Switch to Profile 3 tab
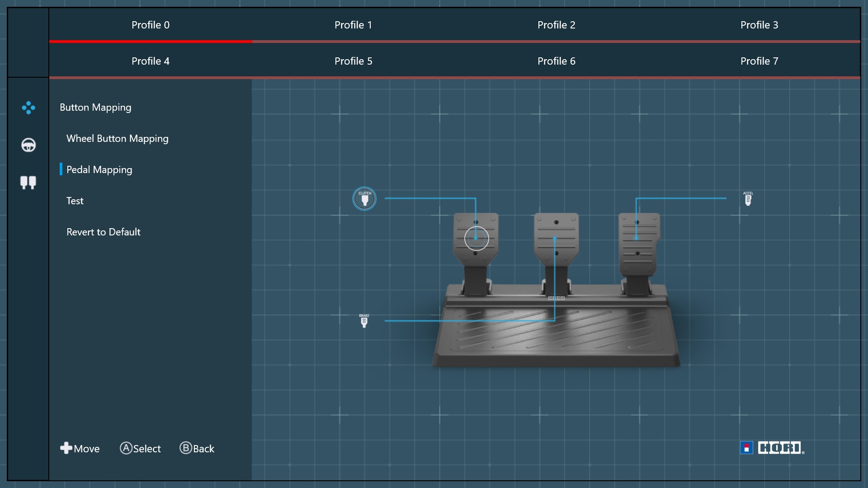Viewport: 868px width, 488px height. coord(759,25)
